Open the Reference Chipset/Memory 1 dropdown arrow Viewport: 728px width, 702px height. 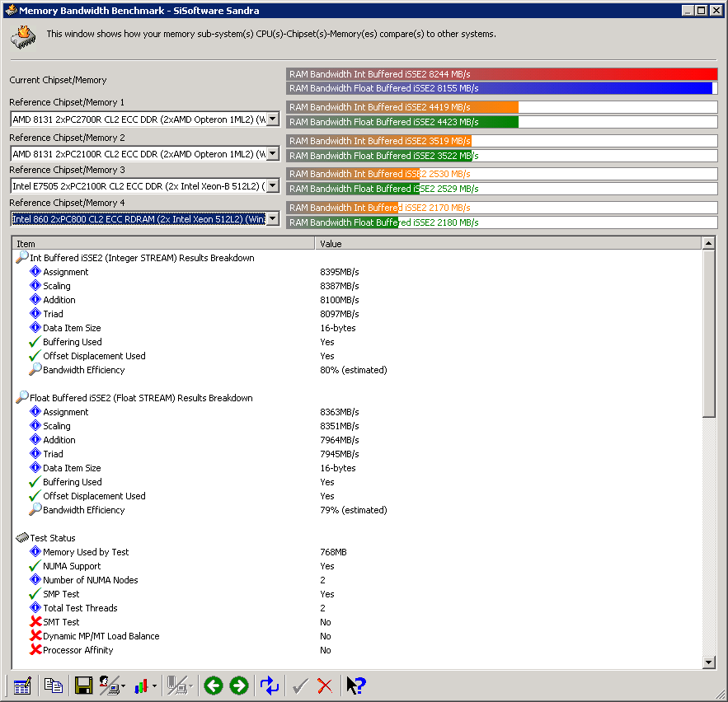pyautogui.click(x=273, y=119)
